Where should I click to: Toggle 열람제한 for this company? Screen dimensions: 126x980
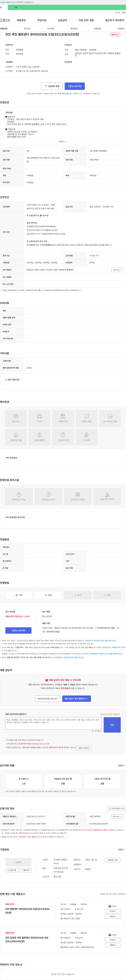[25, 870]
